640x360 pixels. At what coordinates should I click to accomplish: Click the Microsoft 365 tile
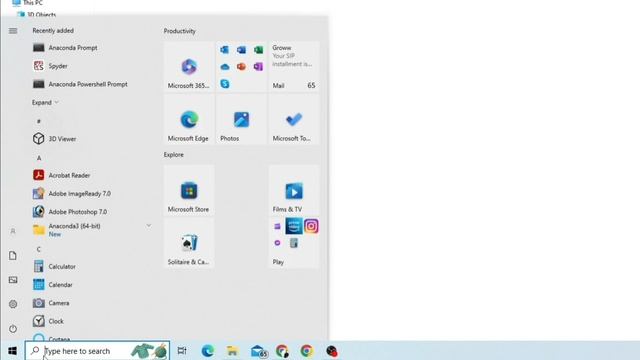point(189,67)
